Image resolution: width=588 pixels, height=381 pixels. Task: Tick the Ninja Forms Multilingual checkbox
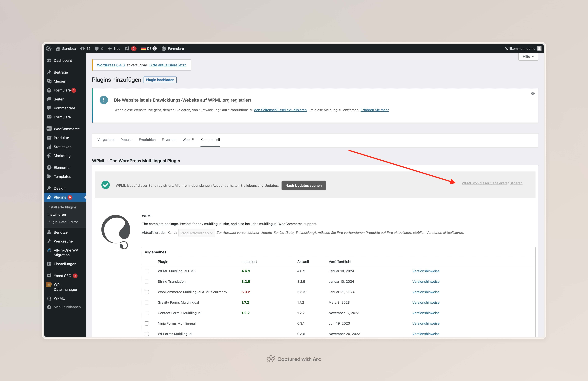pos(147,323)
